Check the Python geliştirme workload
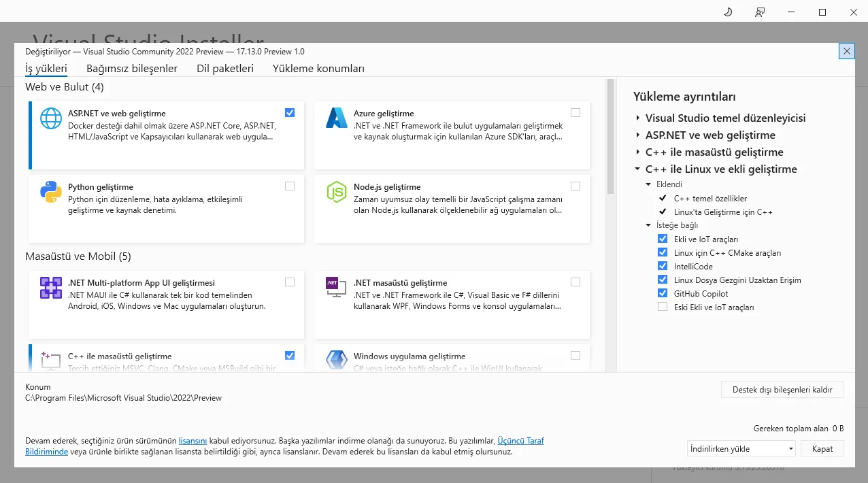Viewport: 868px width, 483px height. [290, 186]
